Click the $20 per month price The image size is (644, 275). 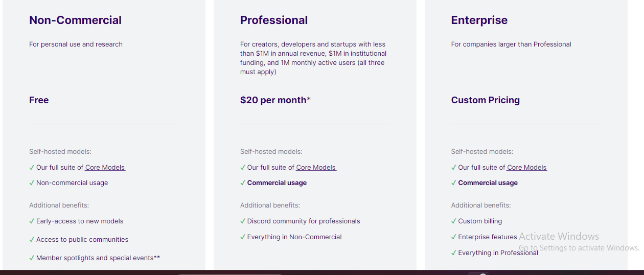pyautogui.click(x=275, y=100)
